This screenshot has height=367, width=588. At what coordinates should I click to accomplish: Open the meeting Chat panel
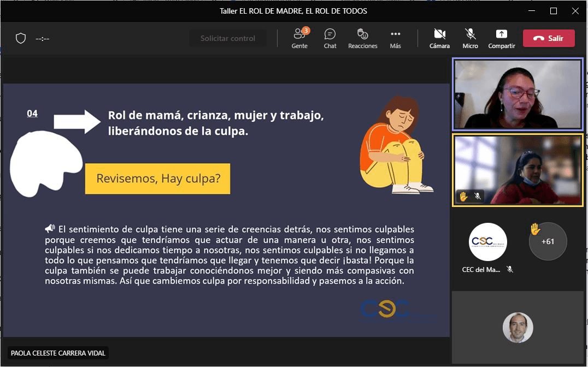tap(330, 38)
